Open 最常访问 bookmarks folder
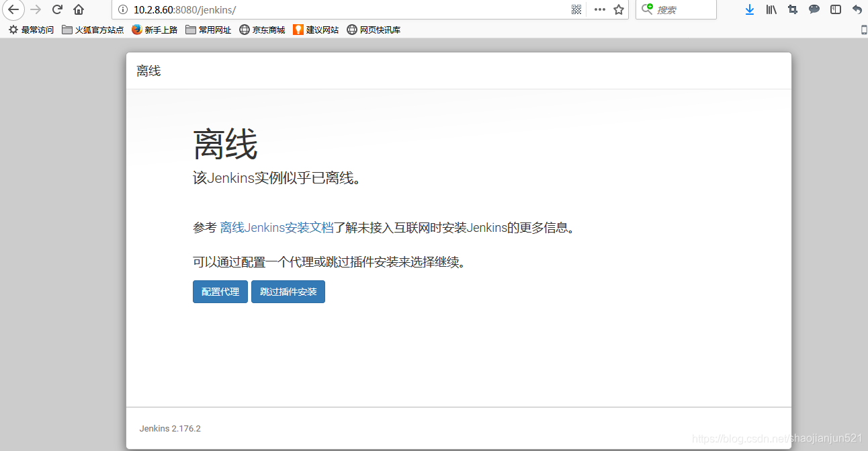The width and height of the screenshot is (868, 451). 31,30
